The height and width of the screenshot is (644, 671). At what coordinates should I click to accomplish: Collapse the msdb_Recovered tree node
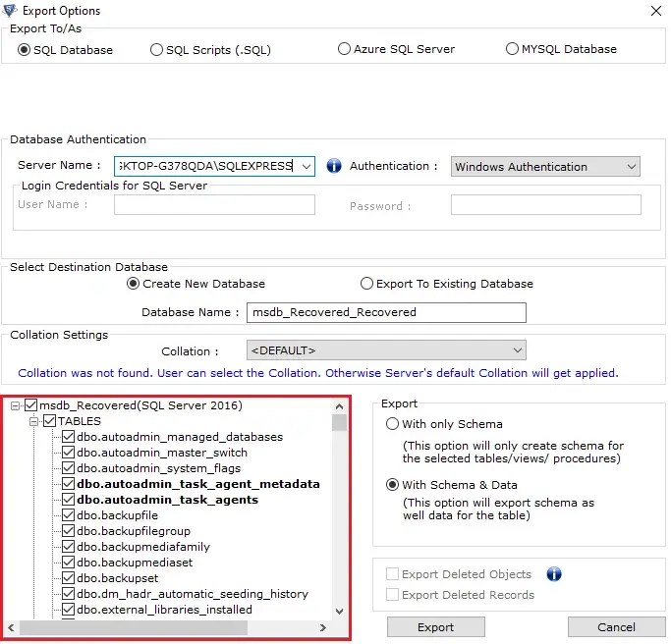pos(15,405)
